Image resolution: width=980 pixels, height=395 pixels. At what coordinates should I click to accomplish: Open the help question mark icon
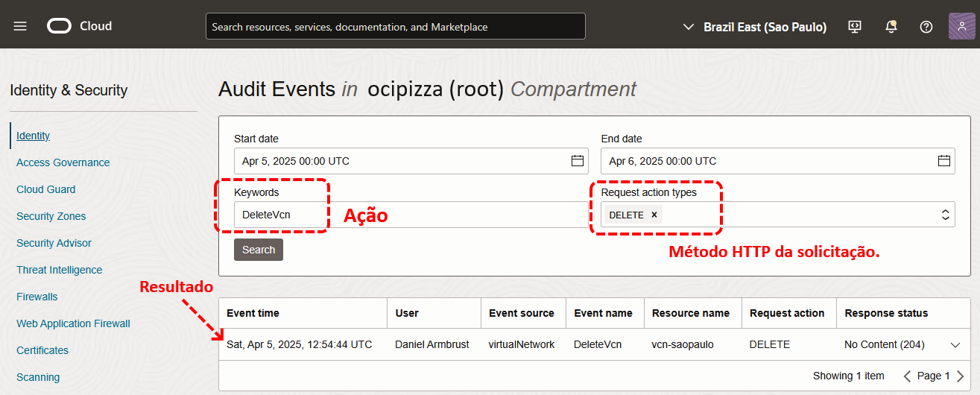tap(926, 27)
